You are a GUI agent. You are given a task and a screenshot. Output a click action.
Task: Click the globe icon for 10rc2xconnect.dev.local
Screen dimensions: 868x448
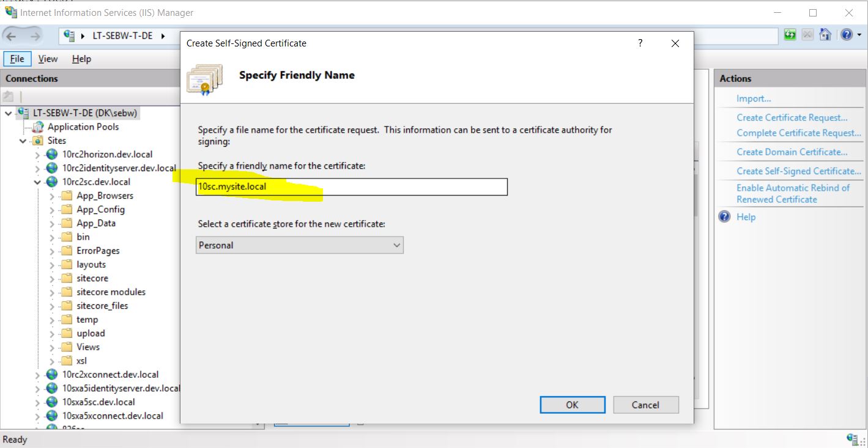52,375
